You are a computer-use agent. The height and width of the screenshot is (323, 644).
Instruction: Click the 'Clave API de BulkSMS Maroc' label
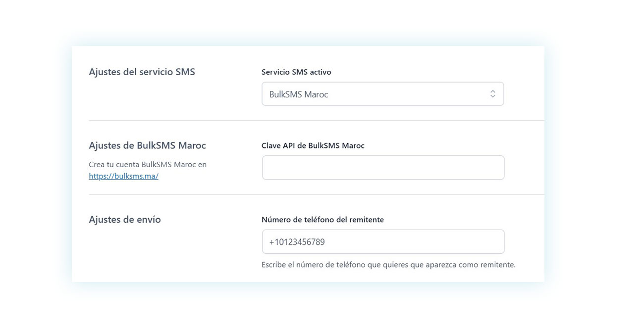(x=313, y=145)
